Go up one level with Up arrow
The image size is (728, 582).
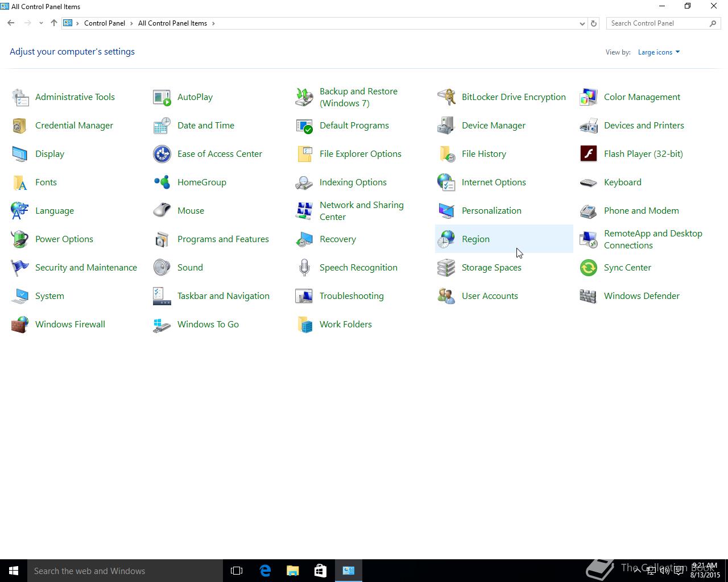[x=54, y=23]
